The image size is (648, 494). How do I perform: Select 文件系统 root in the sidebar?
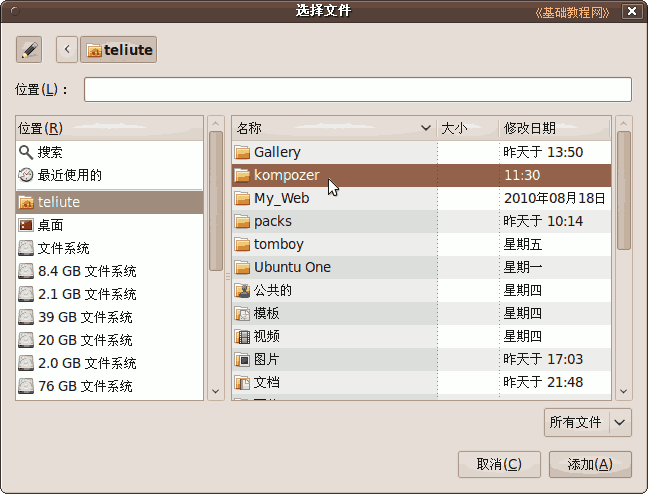click(110, 248)
